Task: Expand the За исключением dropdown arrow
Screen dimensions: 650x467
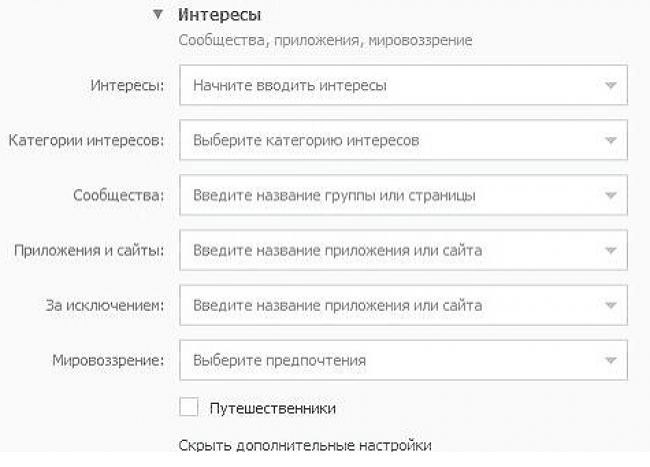Action: click(611, 305)
